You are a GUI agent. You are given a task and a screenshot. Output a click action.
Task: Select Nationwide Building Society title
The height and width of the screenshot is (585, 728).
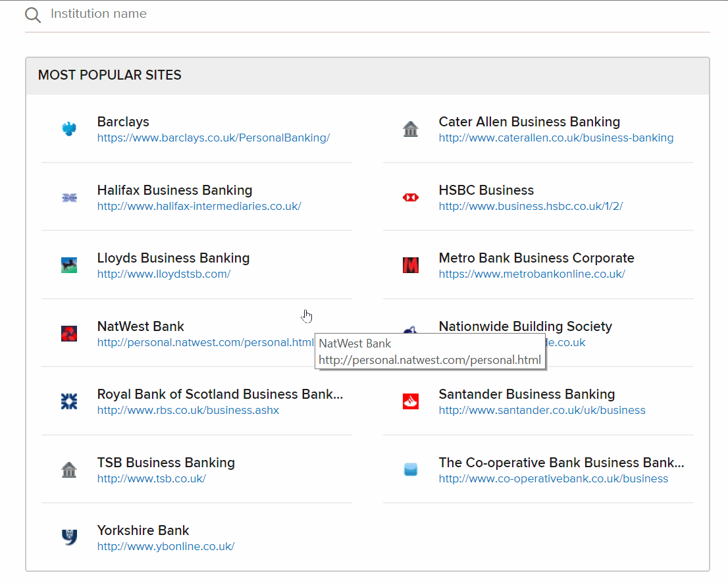coord(525,326)
